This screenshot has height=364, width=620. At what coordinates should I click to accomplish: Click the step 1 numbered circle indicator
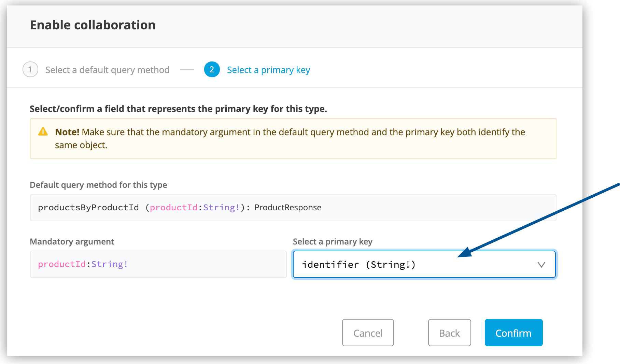[30, 70]
